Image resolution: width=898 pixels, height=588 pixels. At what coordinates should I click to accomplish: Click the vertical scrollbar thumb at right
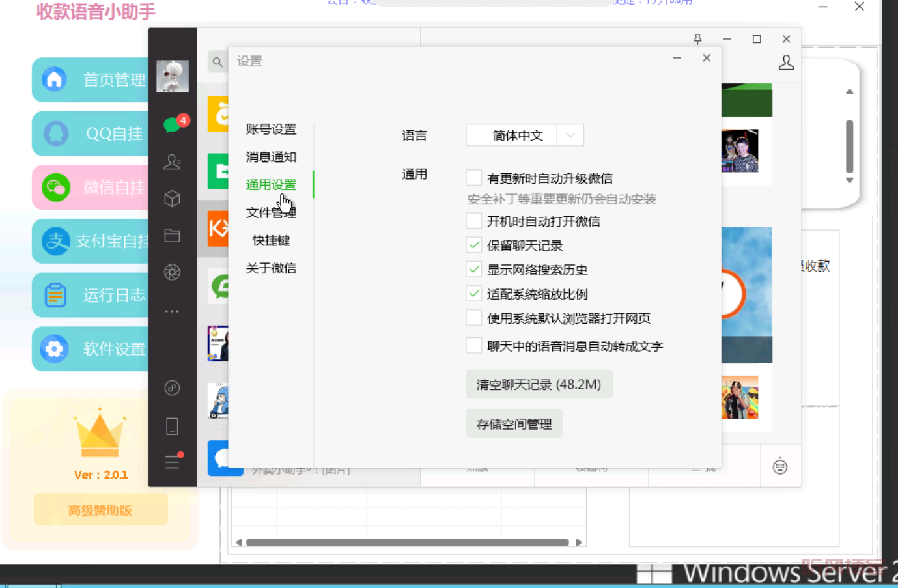849,146
